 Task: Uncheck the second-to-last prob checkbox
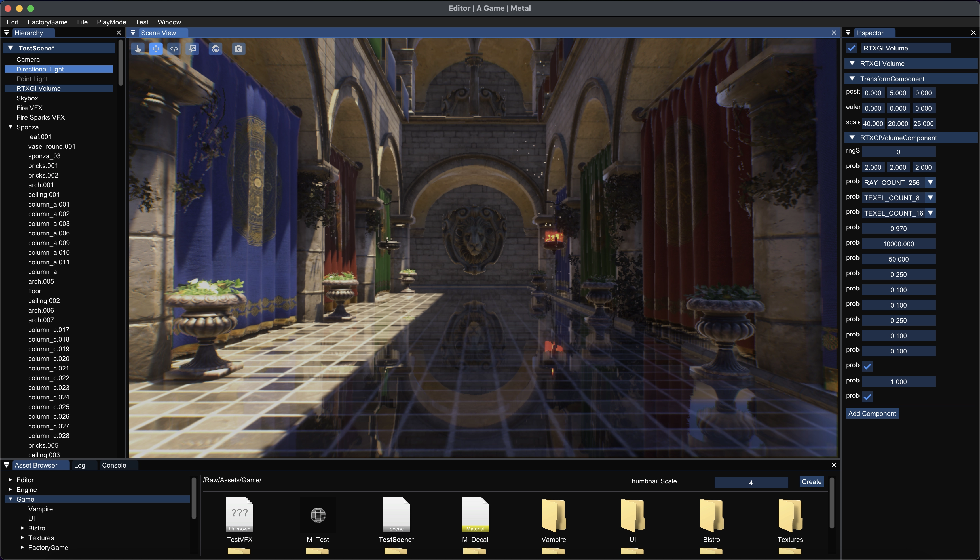(x=867, y=366)
